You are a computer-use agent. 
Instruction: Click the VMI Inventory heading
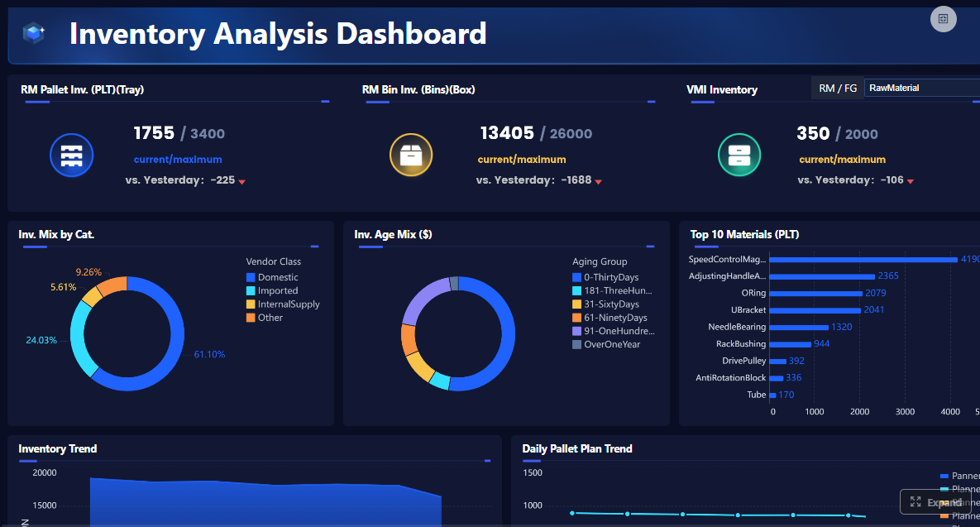point(722,89)
